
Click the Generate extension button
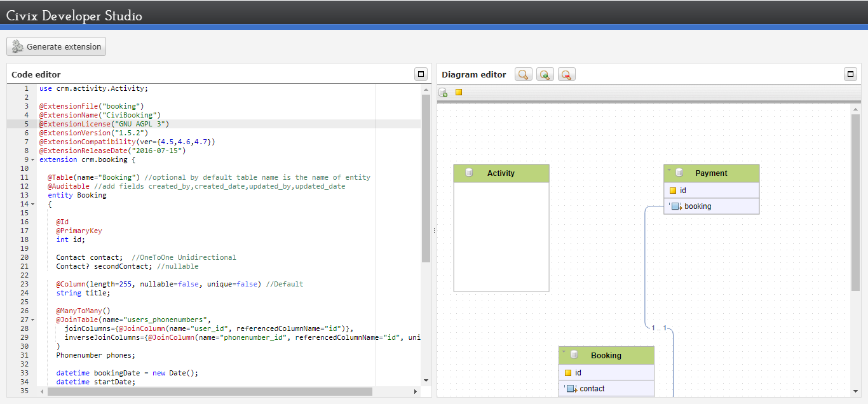click(x=57, y=46)
